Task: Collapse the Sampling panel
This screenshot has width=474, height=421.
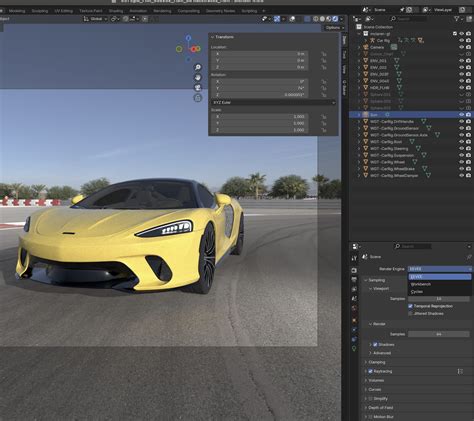Action: [375, 280]
